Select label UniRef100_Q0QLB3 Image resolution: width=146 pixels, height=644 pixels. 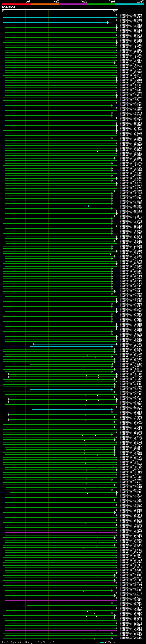131,638
